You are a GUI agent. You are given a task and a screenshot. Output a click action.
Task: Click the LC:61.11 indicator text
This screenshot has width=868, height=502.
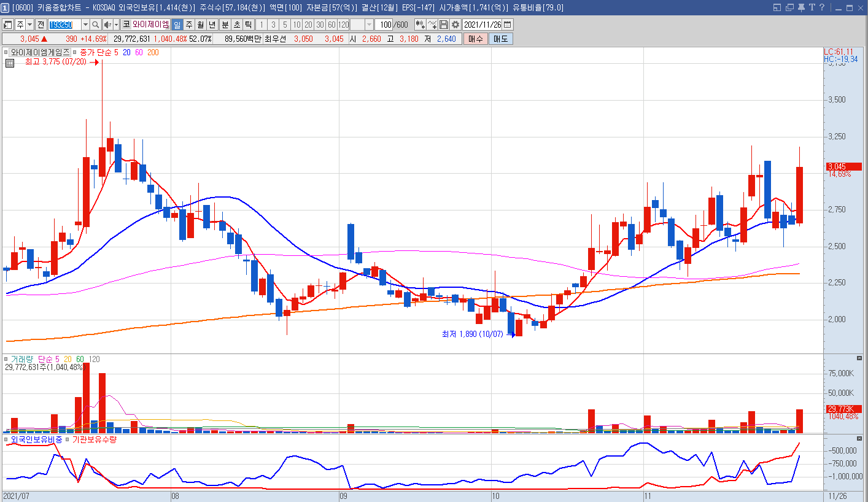click(839, 52)
